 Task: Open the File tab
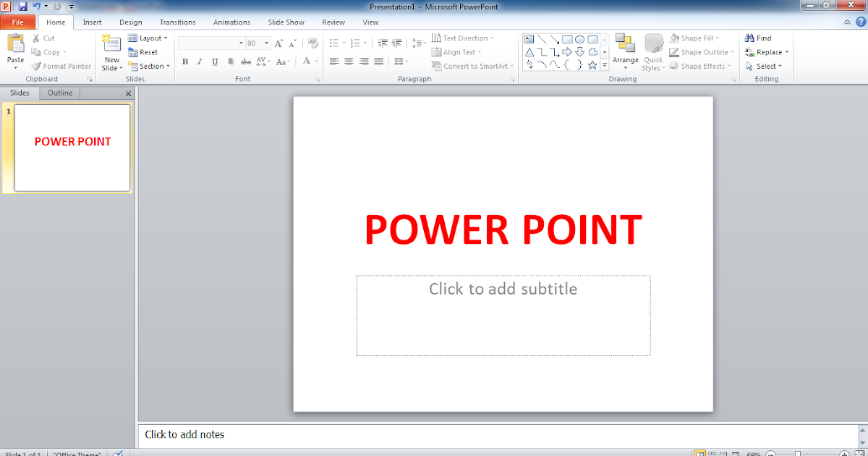pyautogui.click(x=18, y=22)
